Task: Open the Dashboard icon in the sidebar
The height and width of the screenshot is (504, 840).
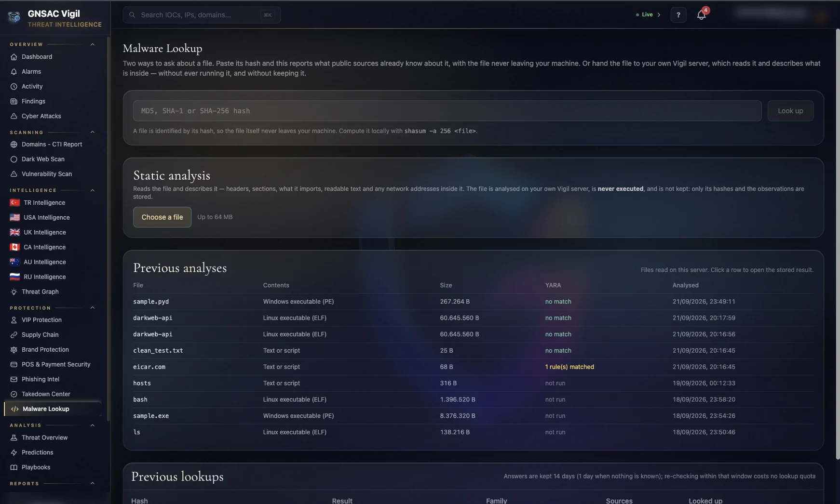Action: [14, 57]
